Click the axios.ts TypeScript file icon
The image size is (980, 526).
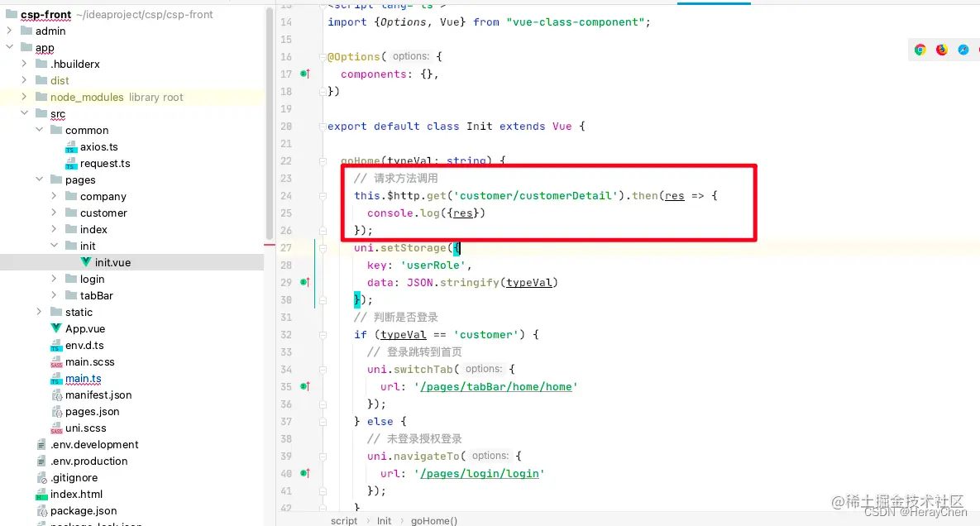tap(70, 147)
